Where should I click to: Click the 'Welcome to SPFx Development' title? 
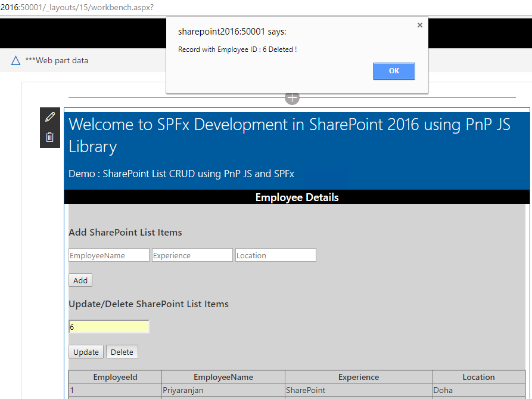289,135
